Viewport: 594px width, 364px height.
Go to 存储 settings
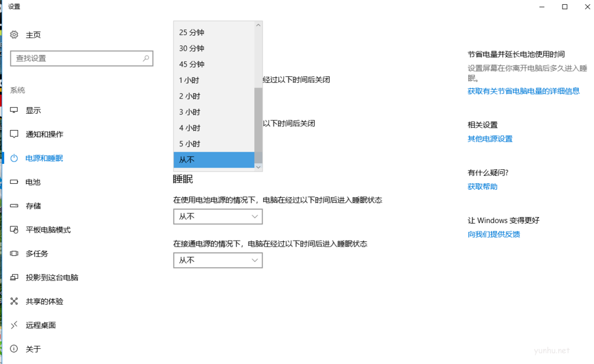[x=31, y=206]
